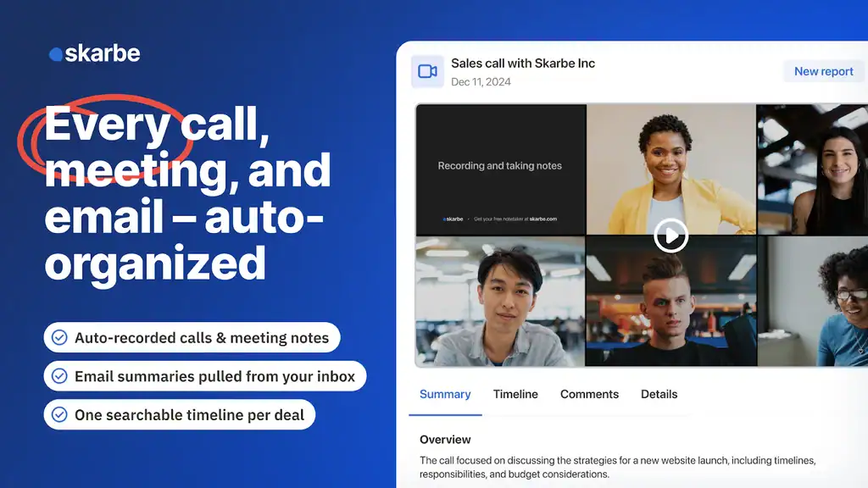Open the Timeline tab

515,394
